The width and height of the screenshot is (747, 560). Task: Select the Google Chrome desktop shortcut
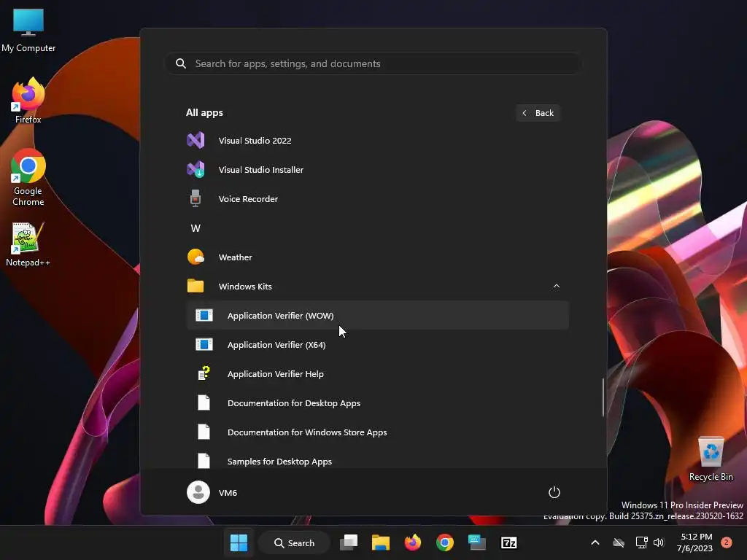click(x=28, y=177)
